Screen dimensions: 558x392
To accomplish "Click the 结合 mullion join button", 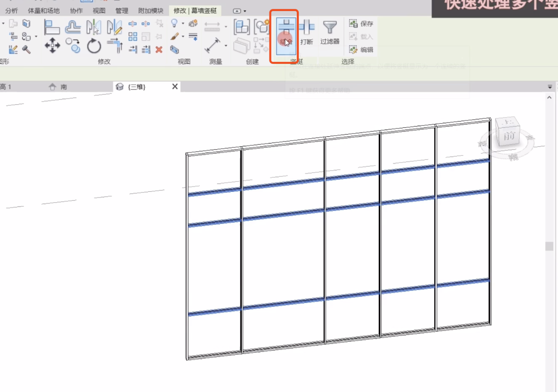I will click(286, 36).
